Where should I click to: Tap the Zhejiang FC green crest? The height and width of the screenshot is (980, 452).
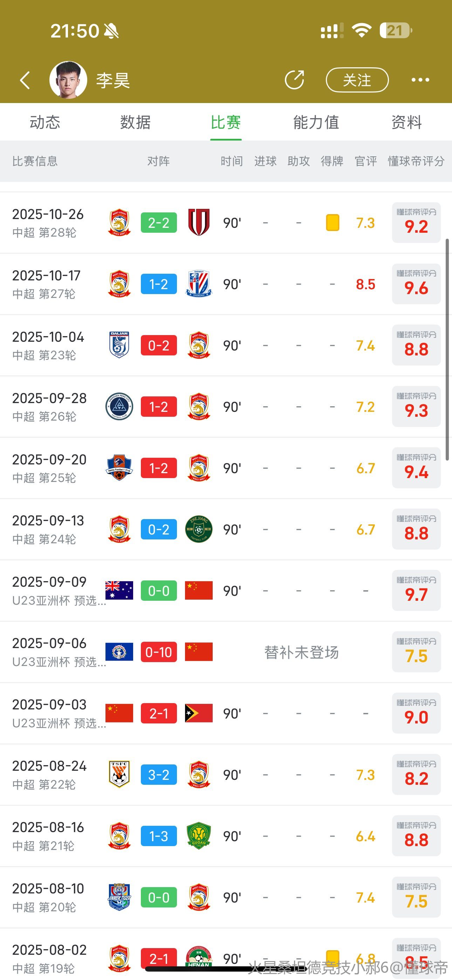199,529
